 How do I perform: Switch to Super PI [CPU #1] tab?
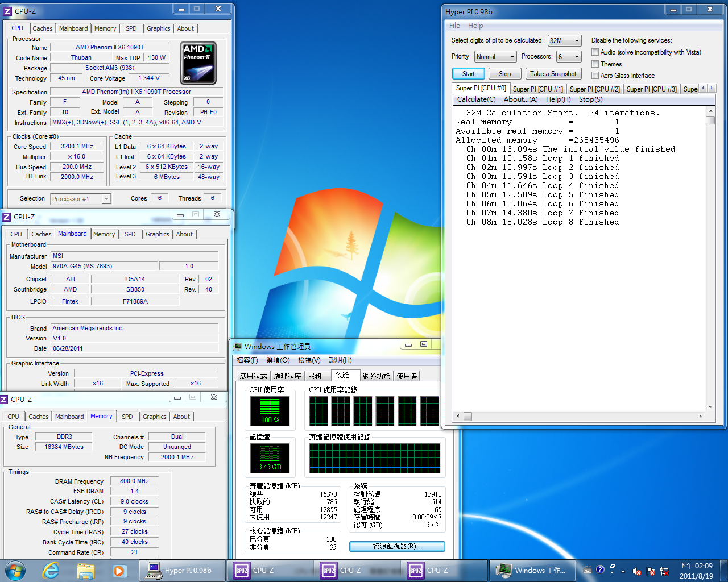[538, 89]
